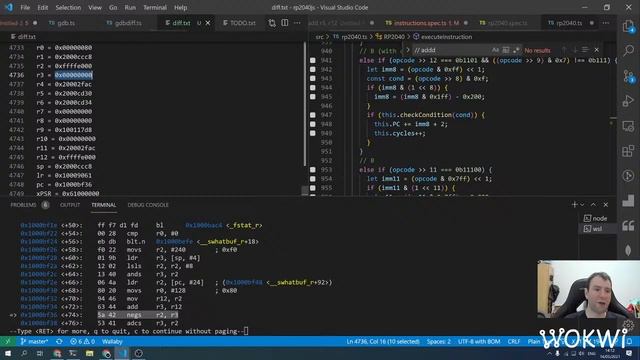This screenshot has width=640, height=360.
Task: Switch to VS Code taskbar icon
Action: pyautogui.click(x=122, y=353)
